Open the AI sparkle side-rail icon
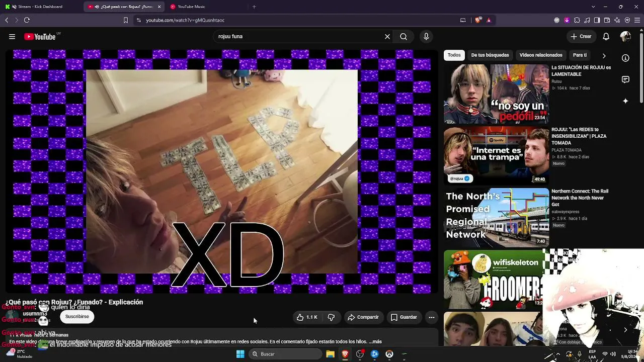This screenshot has width=644, height=362. (x=625, y=101)
